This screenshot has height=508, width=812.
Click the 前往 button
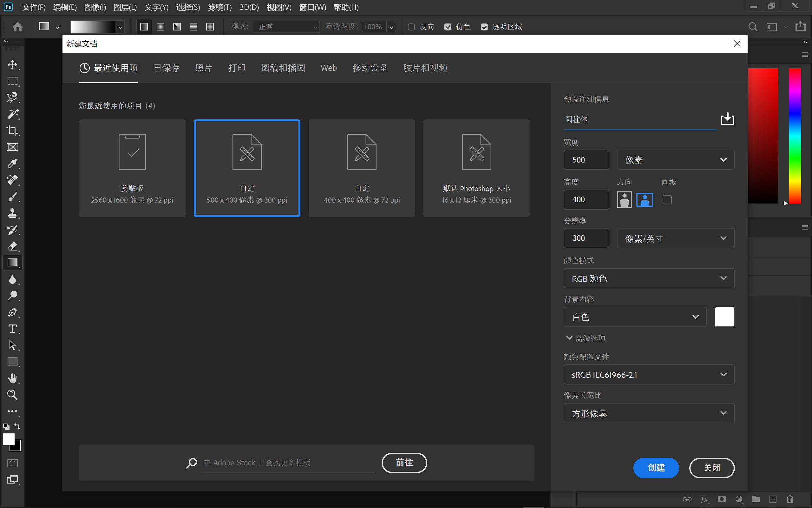pos(404,463)
